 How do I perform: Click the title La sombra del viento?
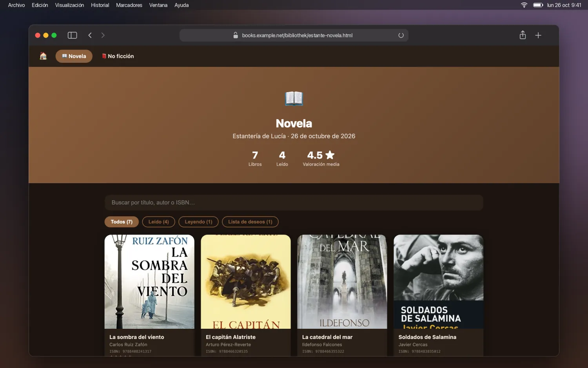[137, 337]
